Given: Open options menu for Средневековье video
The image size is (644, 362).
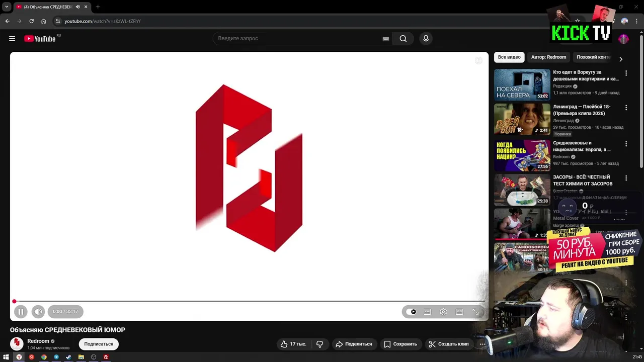Looking at the screenshot, I should (626, 144).
